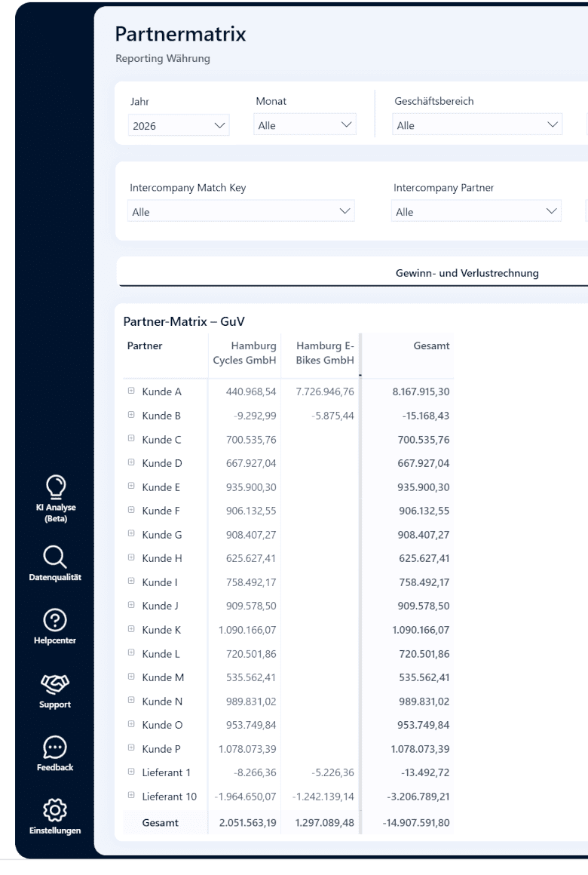Image resolution: width=588 pixels, height=875 pixels.
Task: Expand the Kunde P row
Action: [x=131, y=748]
